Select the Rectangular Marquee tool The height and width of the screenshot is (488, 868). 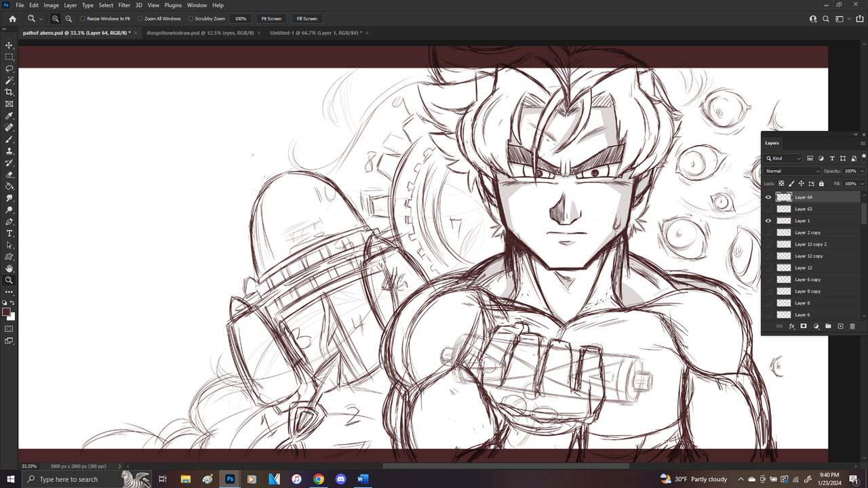[9, 57]
